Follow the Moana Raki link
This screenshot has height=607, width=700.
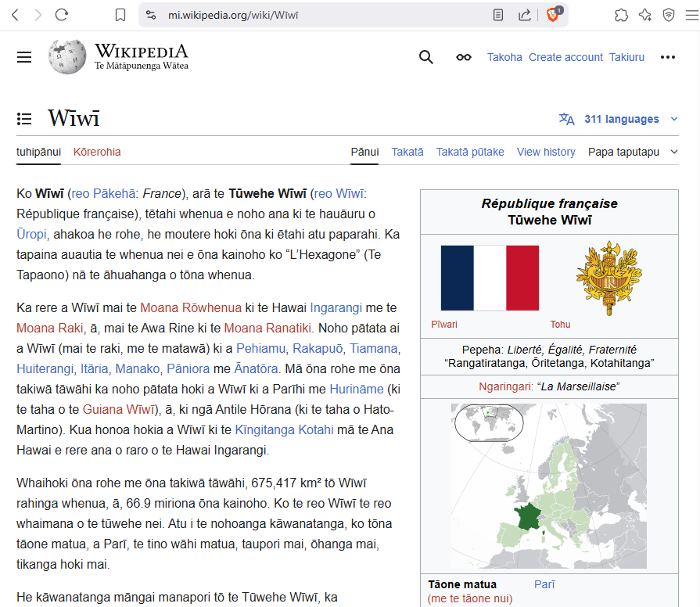pyautogui.click(x=49, y=328)
